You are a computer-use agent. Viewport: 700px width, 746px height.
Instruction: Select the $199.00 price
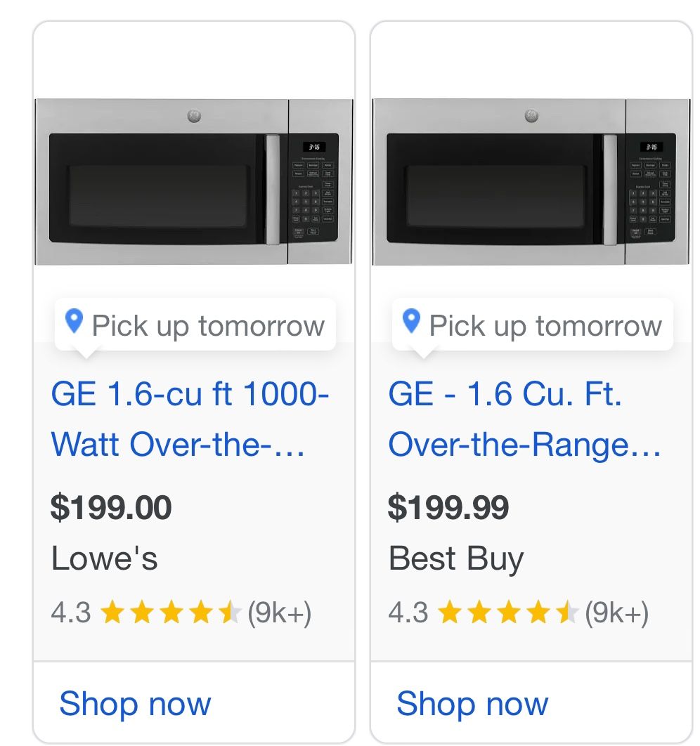(x=111, y=508)
